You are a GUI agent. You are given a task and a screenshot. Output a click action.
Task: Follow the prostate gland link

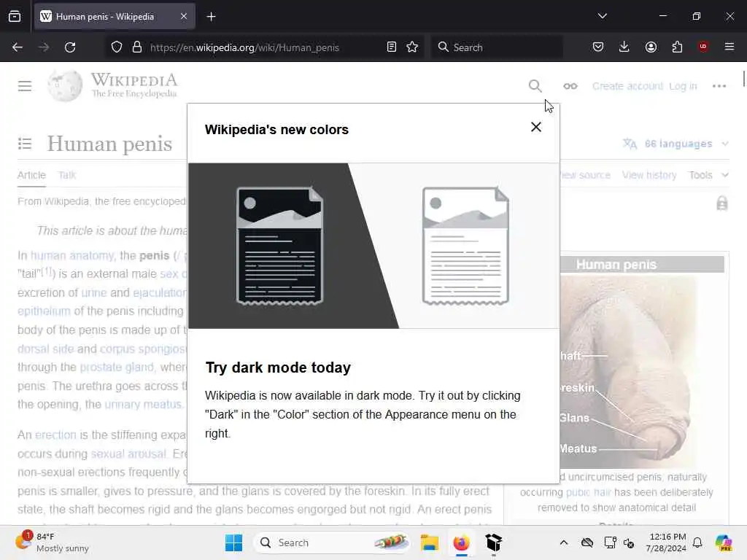(x=117, y=367)
